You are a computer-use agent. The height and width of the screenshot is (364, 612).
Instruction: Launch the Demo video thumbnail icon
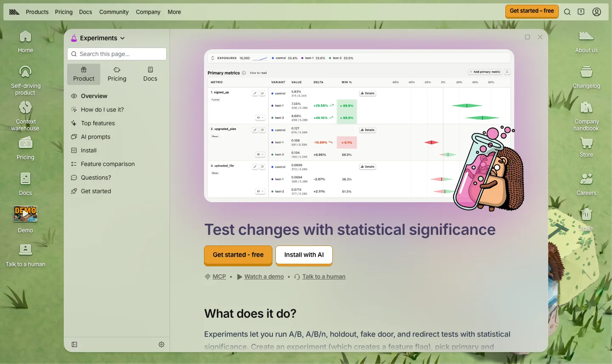[25, 214]
